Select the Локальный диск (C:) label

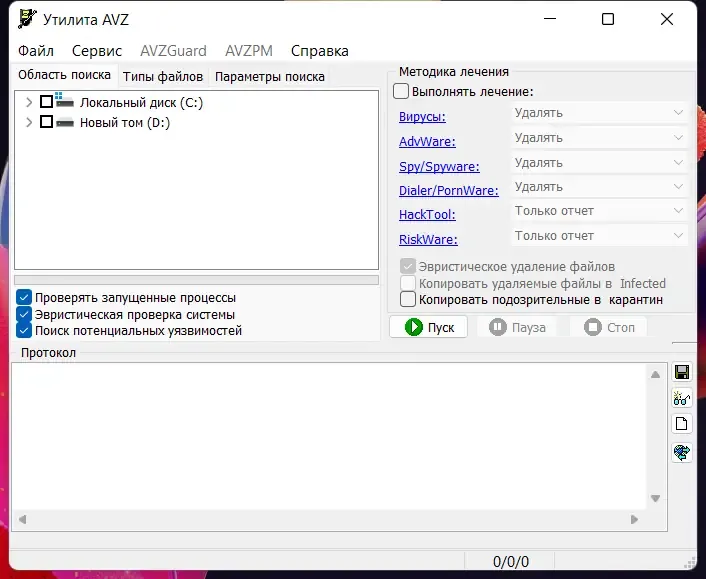click(141, 103)
